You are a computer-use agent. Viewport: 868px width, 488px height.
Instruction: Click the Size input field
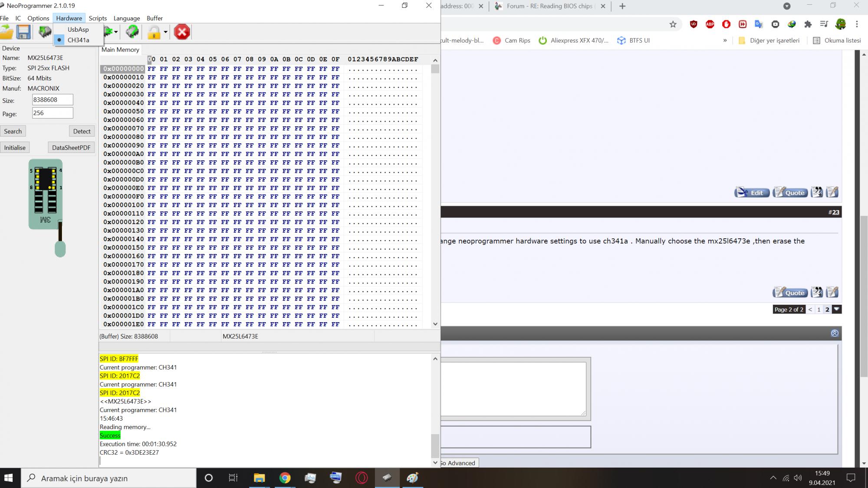pos(53,100)
